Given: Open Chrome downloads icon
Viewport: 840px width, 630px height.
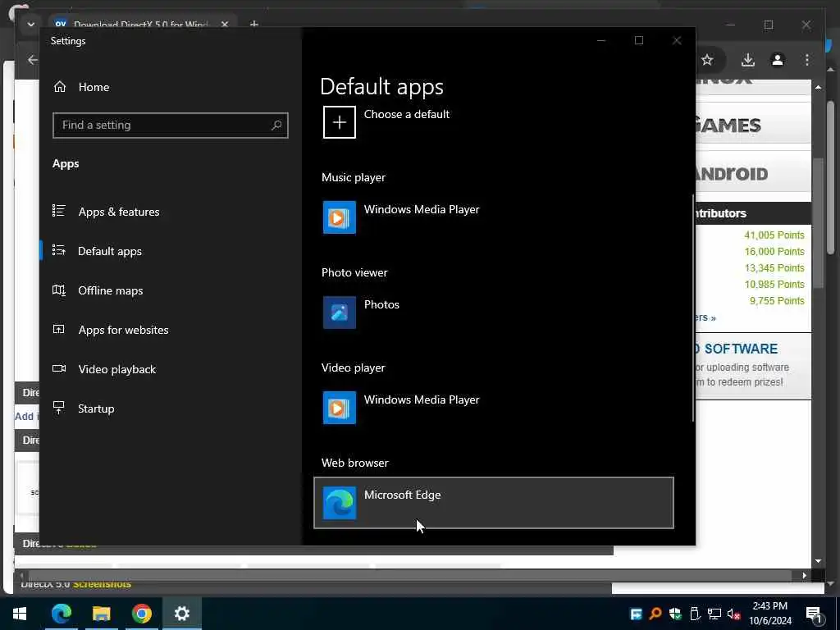Looking at the screenshot, I should pyautogui.click(x=748, y=60).
